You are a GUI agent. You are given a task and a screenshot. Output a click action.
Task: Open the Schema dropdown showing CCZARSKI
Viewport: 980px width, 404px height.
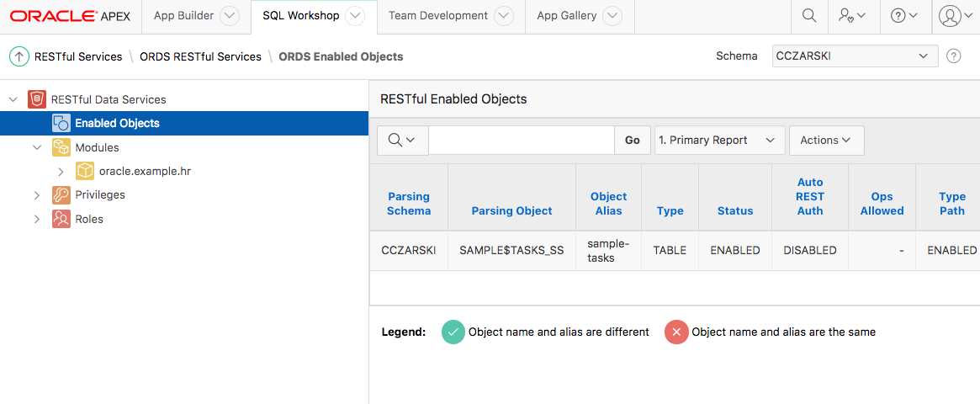click(x=855, y=56)
